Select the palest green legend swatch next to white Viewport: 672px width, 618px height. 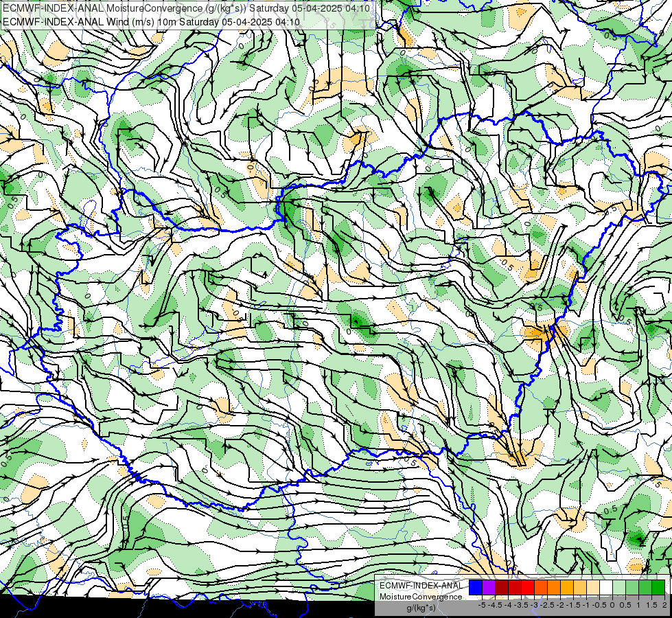[619, 587]
